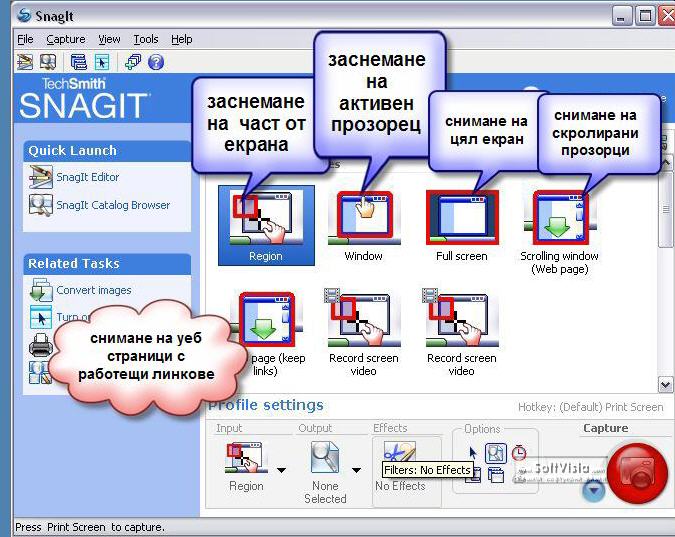Click the cyan cursor-table toolbar icon

pos(102,62)
